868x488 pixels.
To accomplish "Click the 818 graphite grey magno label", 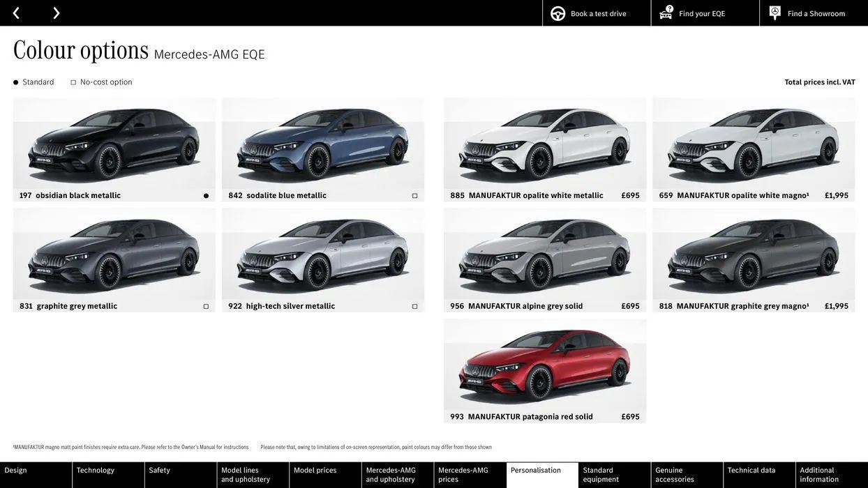I will (x=734, y=307).
